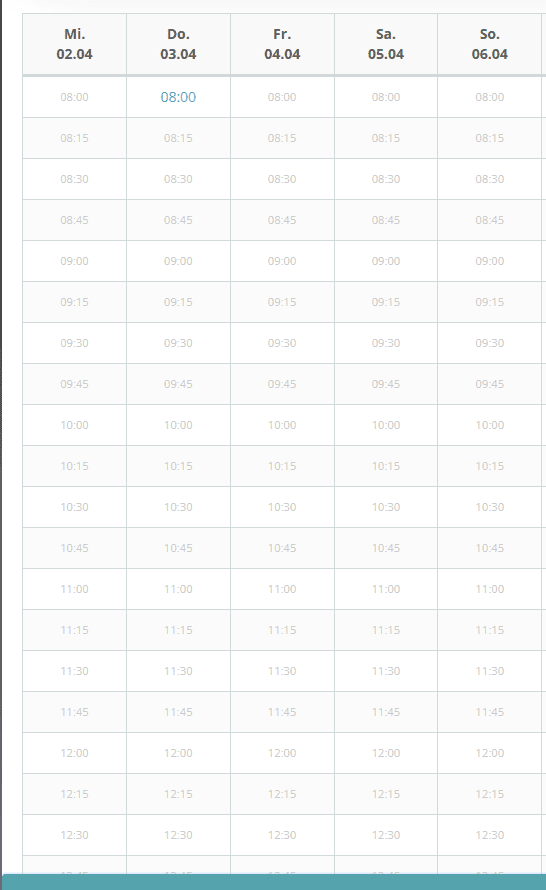546x890 pixels.
Task: Choose the 10:30 slot on Wednesday 02.04
Action: point(74,507)
